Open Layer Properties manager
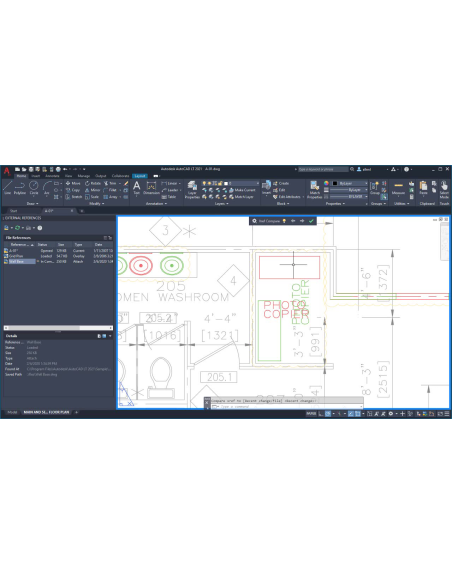Image resolution: width=452 pixels, height=584 pixels. click(x=192, y=189)
